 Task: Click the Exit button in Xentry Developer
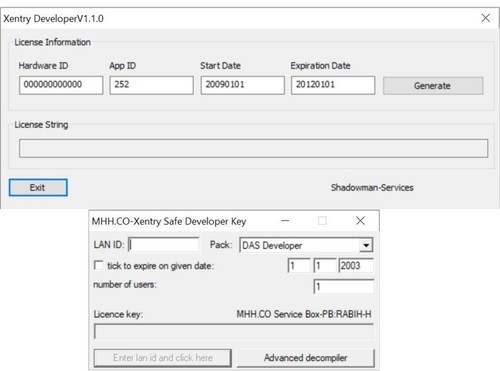[x=38, y=187]
